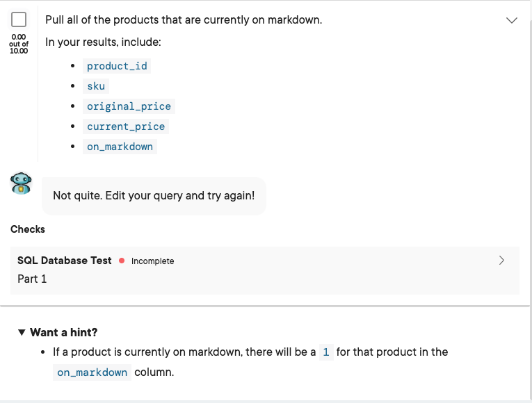Click the on_markdown code tag in the hint
Image resolution: width=532 pixels, height=403 pixels.
[92, 372]
